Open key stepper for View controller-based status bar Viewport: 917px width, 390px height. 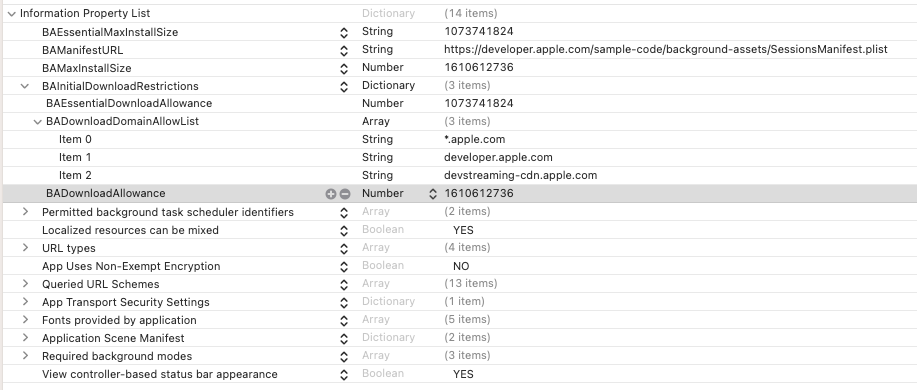[x=344, y=375]
